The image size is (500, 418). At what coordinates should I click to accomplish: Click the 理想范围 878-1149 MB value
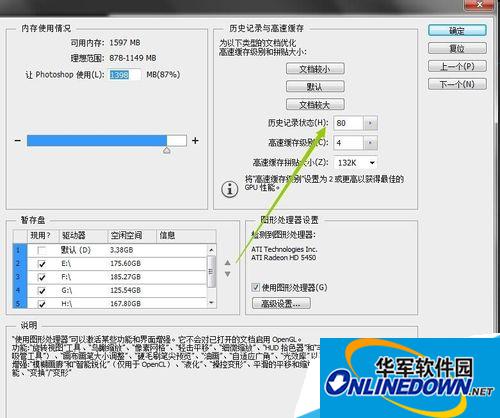pyautogui.click(x=133, y=58)
